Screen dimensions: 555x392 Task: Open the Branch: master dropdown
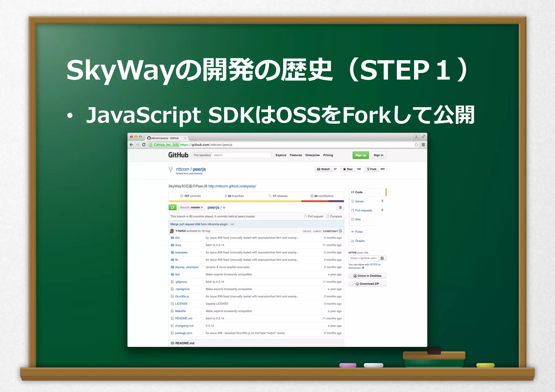[191, 208]
